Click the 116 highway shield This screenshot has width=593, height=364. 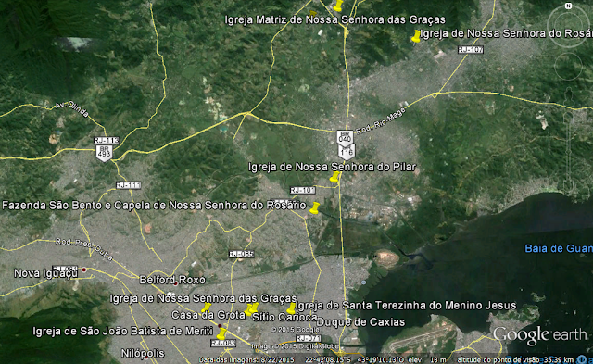347,152
